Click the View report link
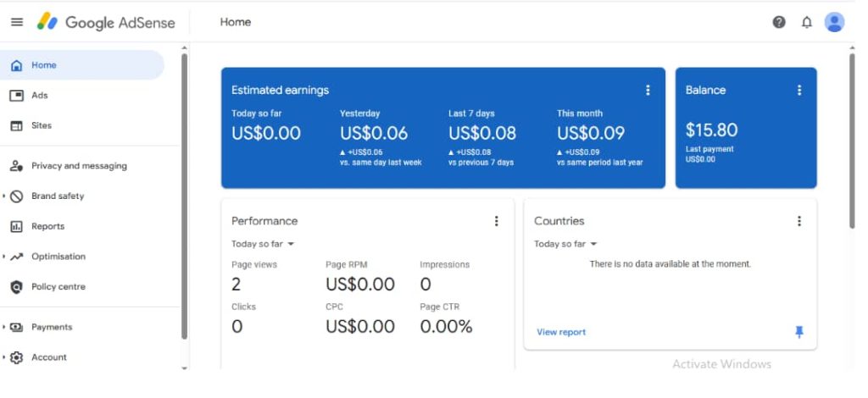The width and height of the screenshot is (868, 398). point(561,332)
